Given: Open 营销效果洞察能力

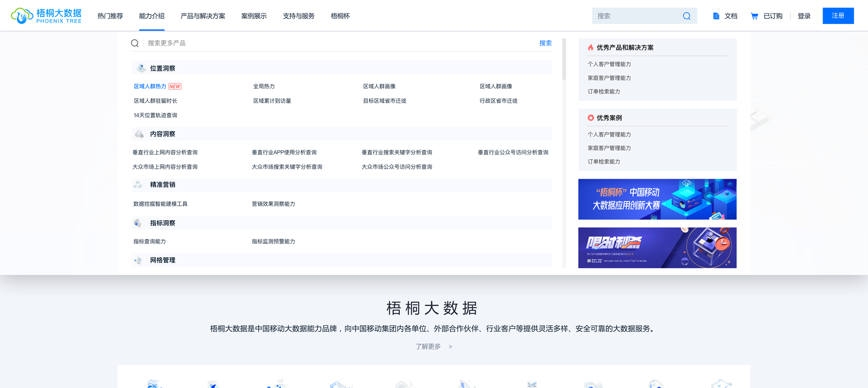Looking at the screenshot, I should [x=274, y=204].
